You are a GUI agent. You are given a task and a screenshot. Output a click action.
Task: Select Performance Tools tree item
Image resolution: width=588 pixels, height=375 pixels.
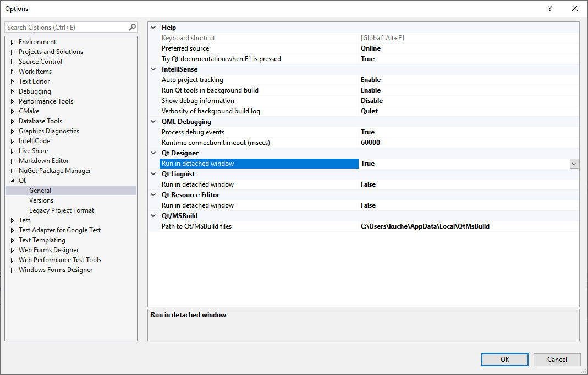[46, 101]
